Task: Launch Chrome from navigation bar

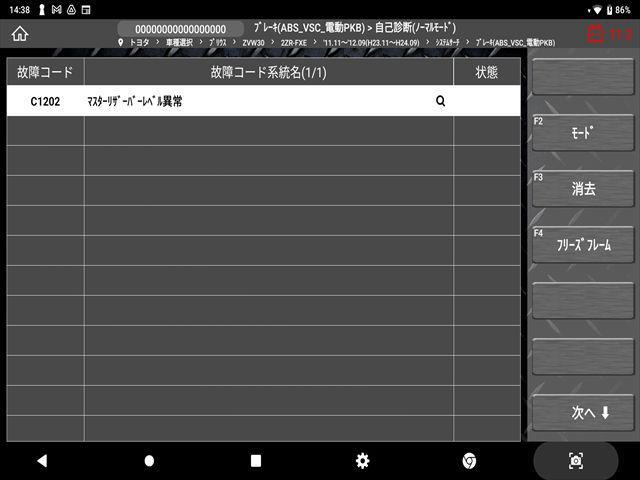Action: coord(469,461)
